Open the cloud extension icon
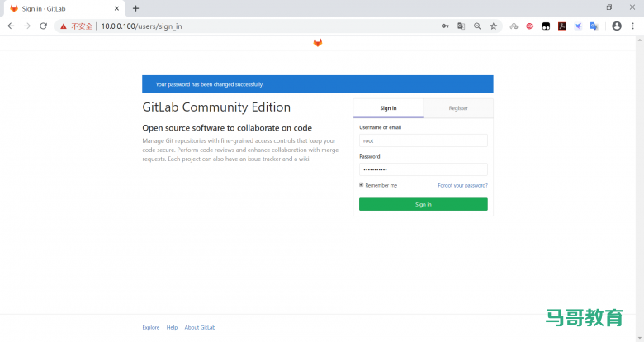The width and height of the screenshot is (644, 342). (514, 26)
